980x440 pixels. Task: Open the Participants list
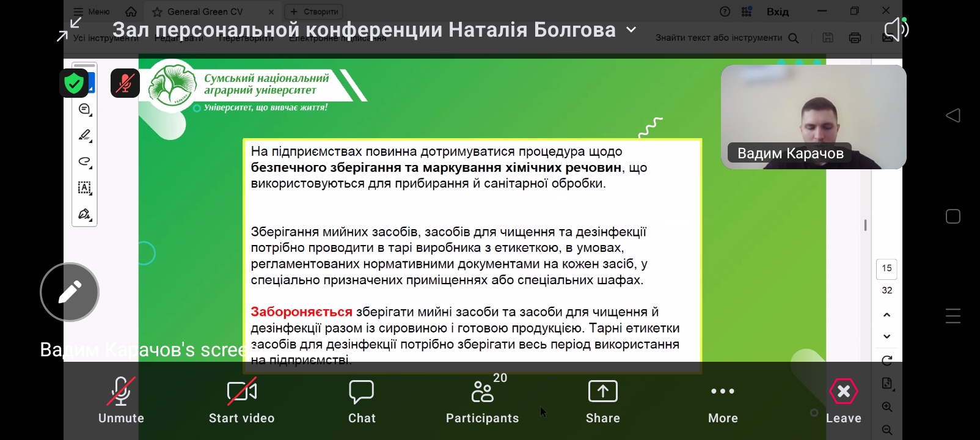[x=482, y=400]
